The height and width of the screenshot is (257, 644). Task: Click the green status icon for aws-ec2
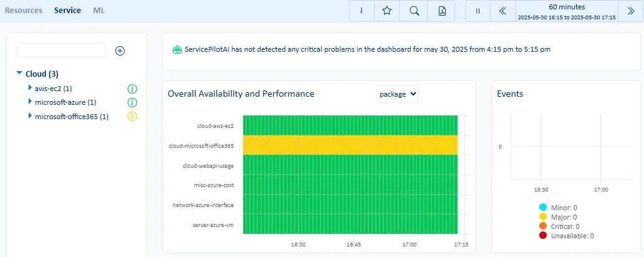pos(132,89)
